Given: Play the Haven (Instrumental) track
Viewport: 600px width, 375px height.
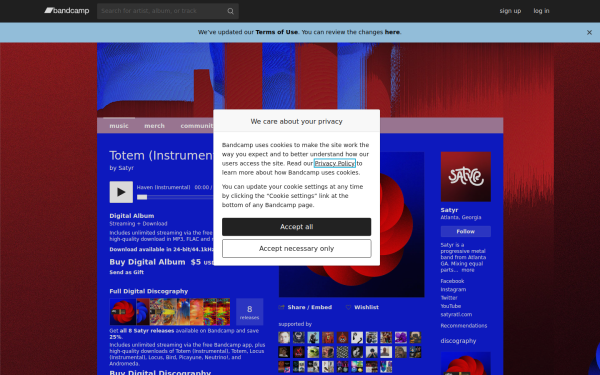Looking at the screenshot, I should (x=121, y=192).
